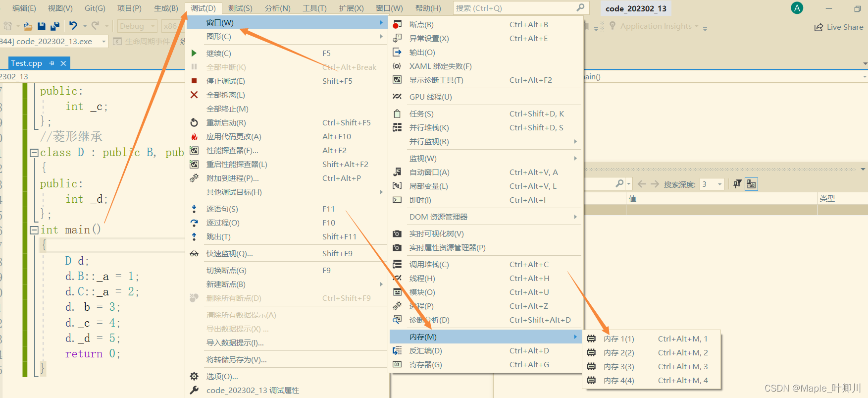Open the Test (测试) menu

tap(240, 8)
